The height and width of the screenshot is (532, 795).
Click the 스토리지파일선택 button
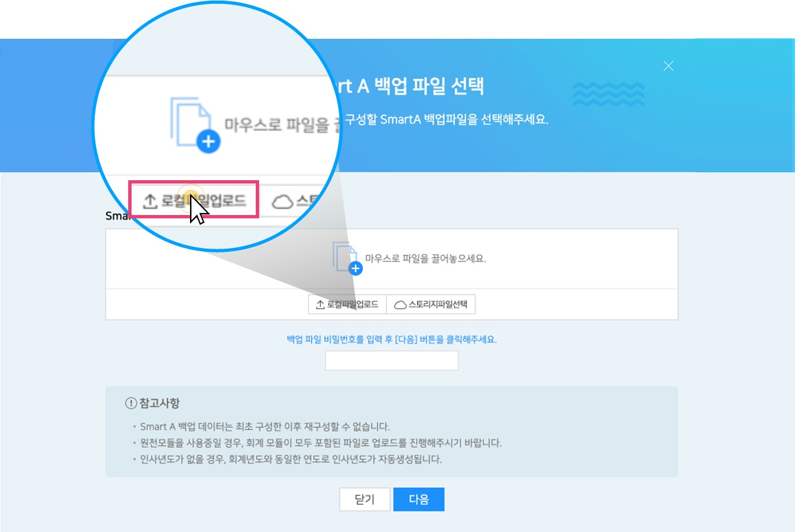[431, 304]
